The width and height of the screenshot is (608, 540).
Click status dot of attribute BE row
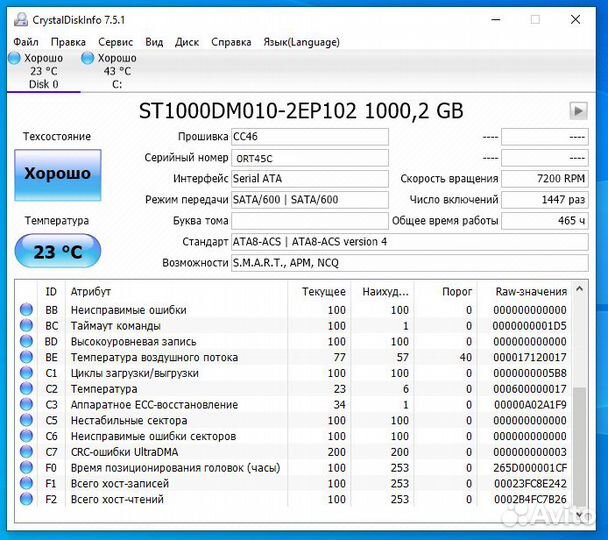coord(26,357)
